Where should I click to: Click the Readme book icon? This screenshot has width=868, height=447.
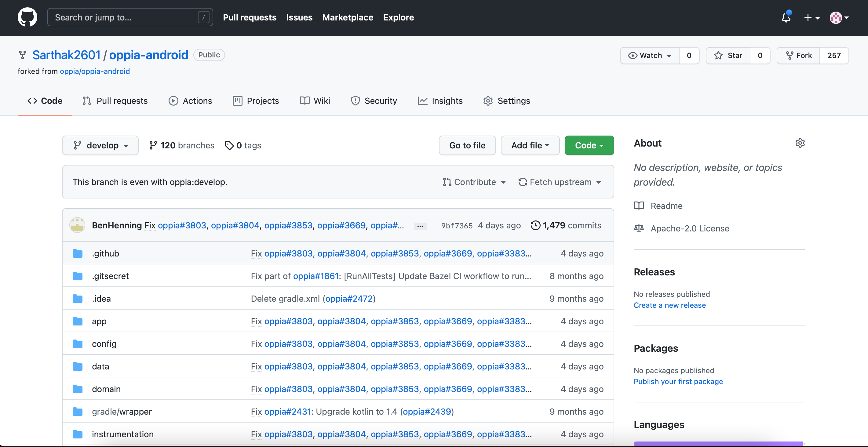pos(639,205)
